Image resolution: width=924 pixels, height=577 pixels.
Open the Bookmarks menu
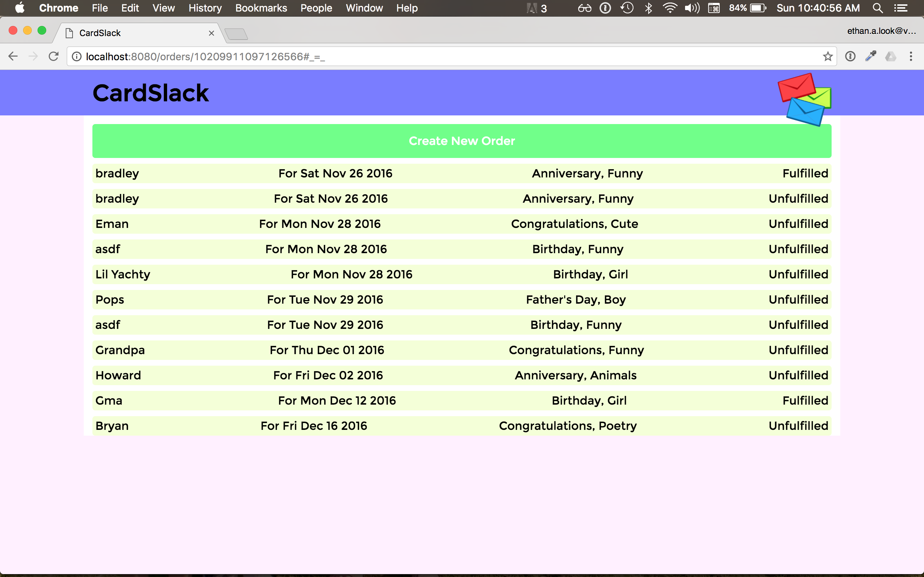click(x=261, y=8)
